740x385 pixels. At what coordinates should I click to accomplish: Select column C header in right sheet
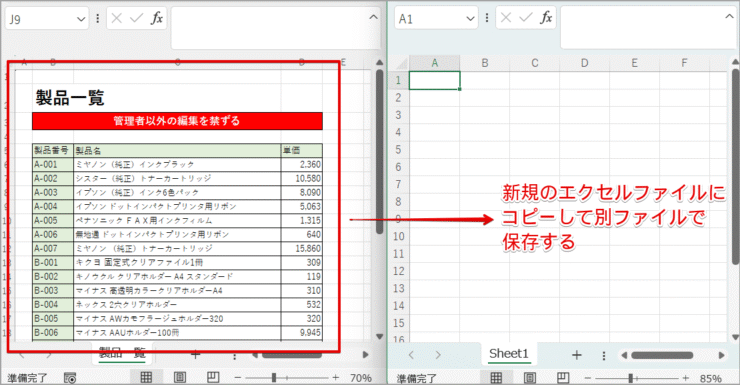coord(535,63)
